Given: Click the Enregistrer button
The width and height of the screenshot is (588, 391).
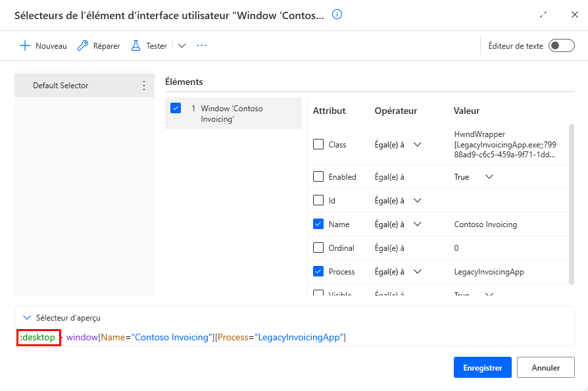Looking at the screenshot, I should [482, 368].
